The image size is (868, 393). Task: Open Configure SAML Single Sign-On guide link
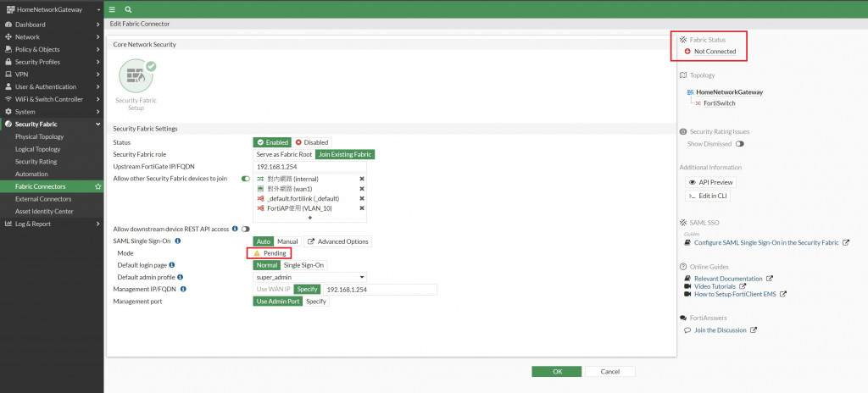(766, 242)
